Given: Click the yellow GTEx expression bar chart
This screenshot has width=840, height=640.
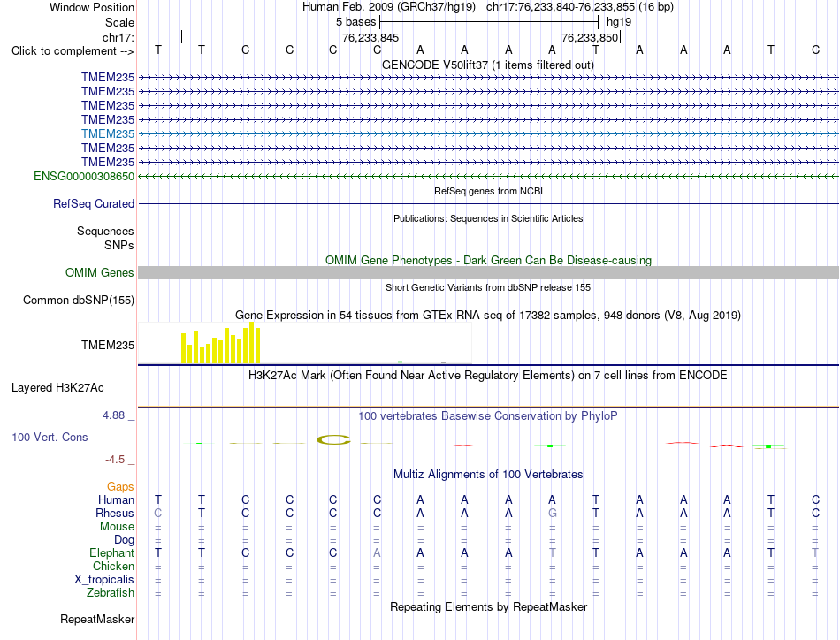Looking at the screenshot, I should pos(221,343).
